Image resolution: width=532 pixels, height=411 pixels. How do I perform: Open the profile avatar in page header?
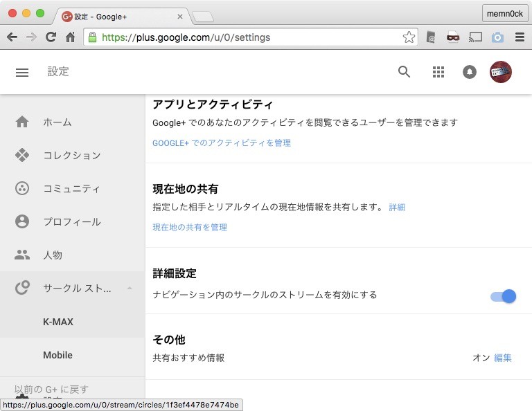click(x=500, y=72)
